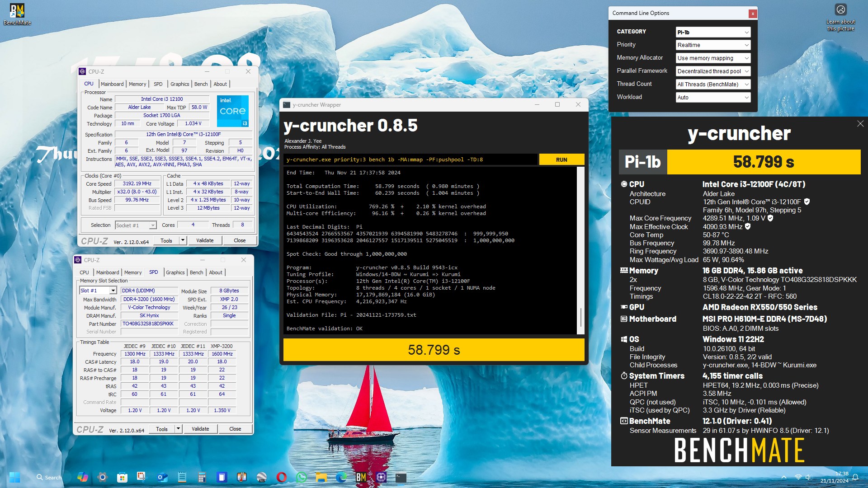The width and height of the screenshot is (868, 488).
Task: Close the y-cruncher result panel
Action: coord(860,124)
